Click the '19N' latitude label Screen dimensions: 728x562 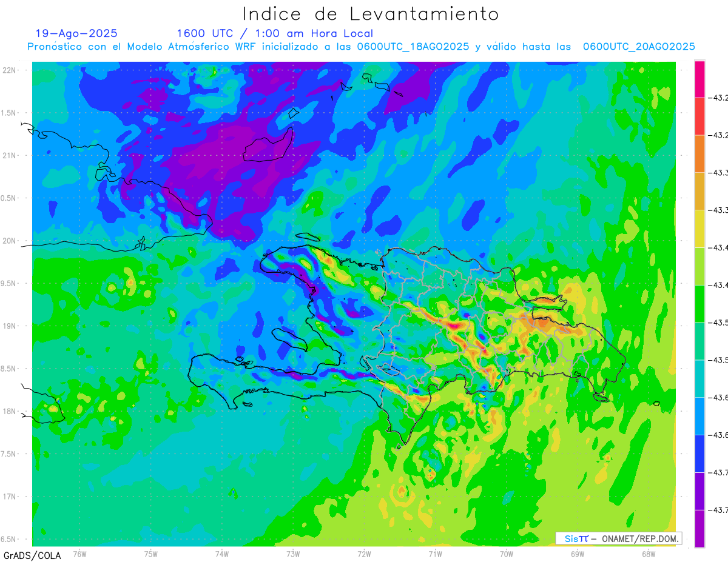coord(10,326)
